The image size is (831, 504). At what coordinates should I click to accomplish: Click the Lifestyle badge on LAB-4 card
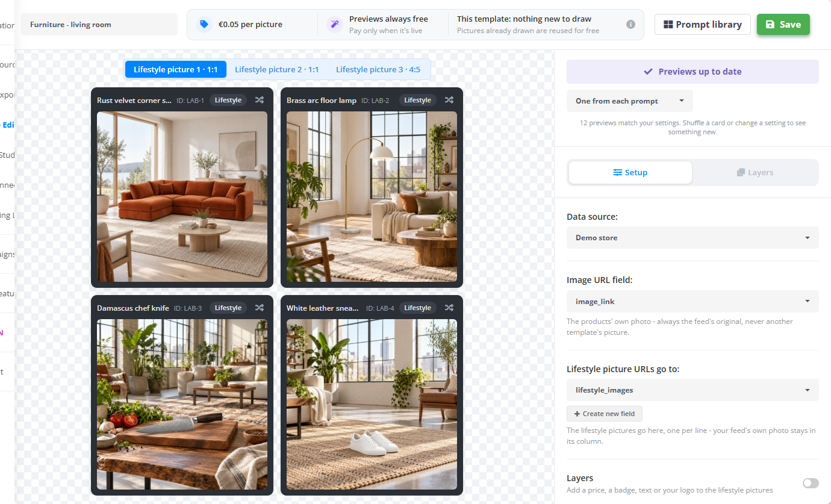[418, 308]
